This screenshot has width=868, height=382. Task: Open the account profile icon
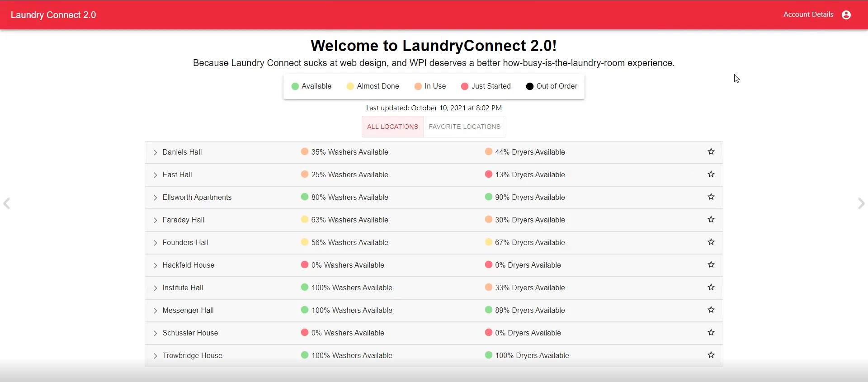point(846,15)
